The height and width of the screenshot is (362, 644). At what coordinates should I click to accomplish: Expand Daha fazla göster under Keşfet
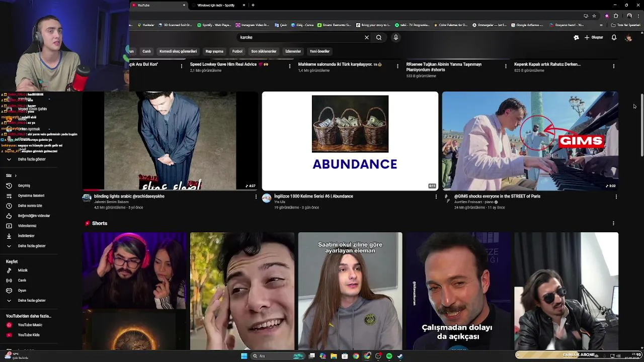tap(32, 301)
